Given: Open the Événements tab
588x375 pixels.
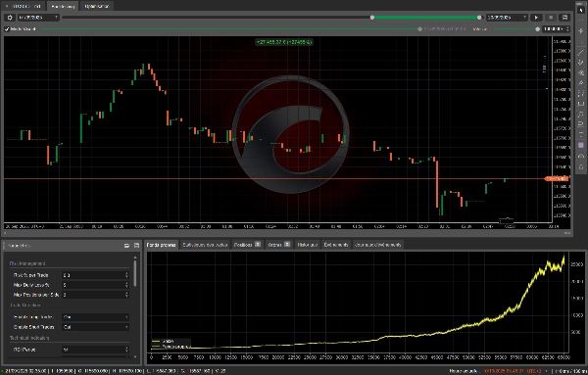Looking at the screenshot, I should pyautogui.click(x=336, y=245).
